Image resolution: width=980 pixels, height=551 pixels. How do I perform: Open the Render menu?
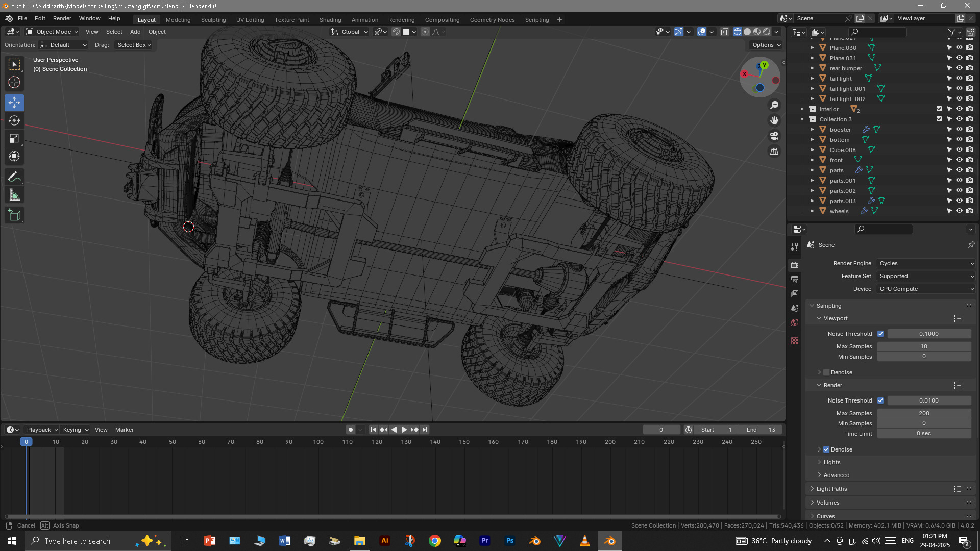62,18
